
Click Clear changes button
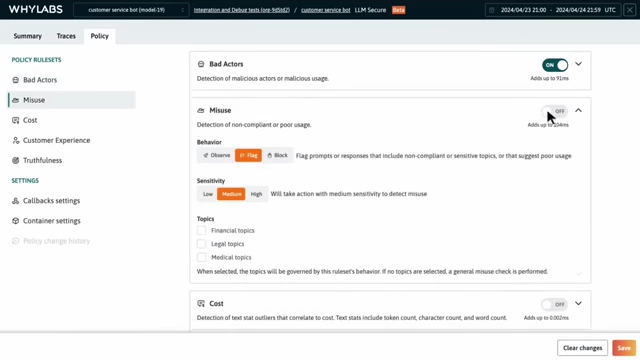(x=582, y=348)
